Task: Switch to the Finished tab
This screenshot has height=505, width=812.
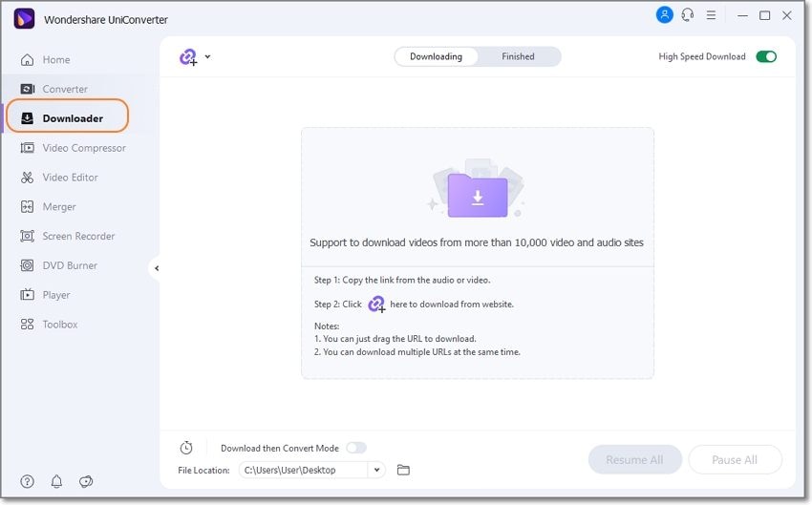Action: tap(518, 56)
